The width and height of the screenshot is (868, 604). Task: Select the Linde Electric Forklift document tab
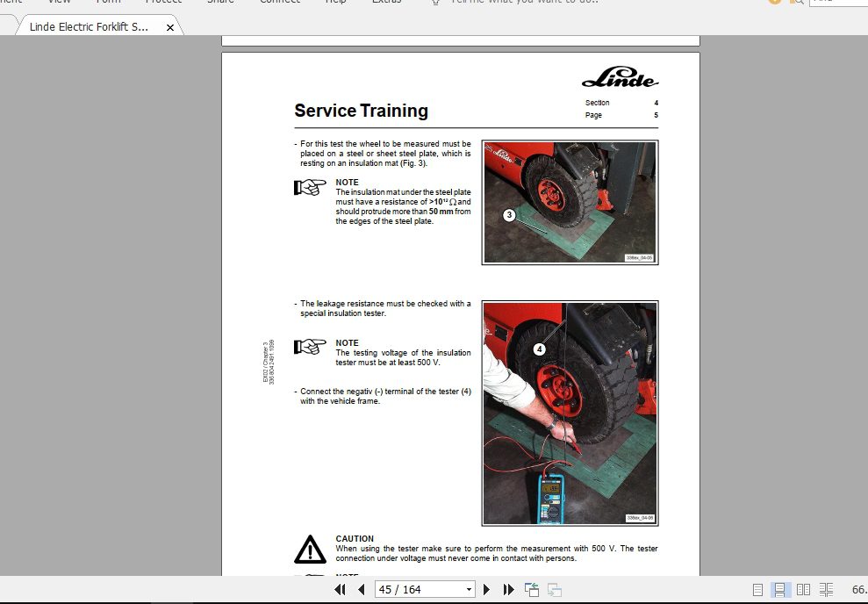click(88, 26)
